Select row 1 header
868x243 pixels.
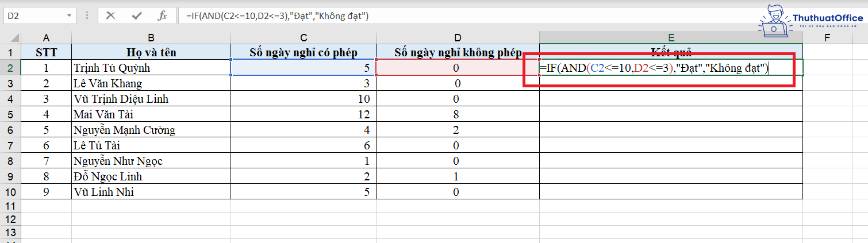pos(10,52)
